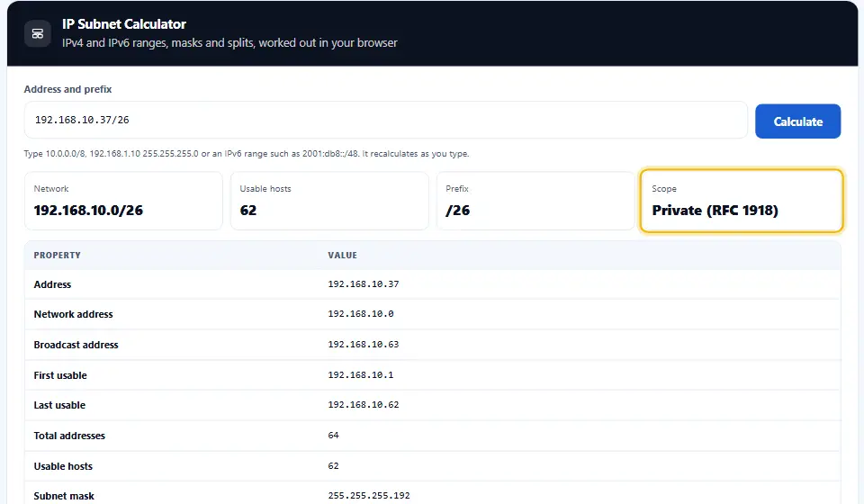864x504 pixels.
Task: Click the 'Total addresses' property label
Action: (x=69, y=436)
